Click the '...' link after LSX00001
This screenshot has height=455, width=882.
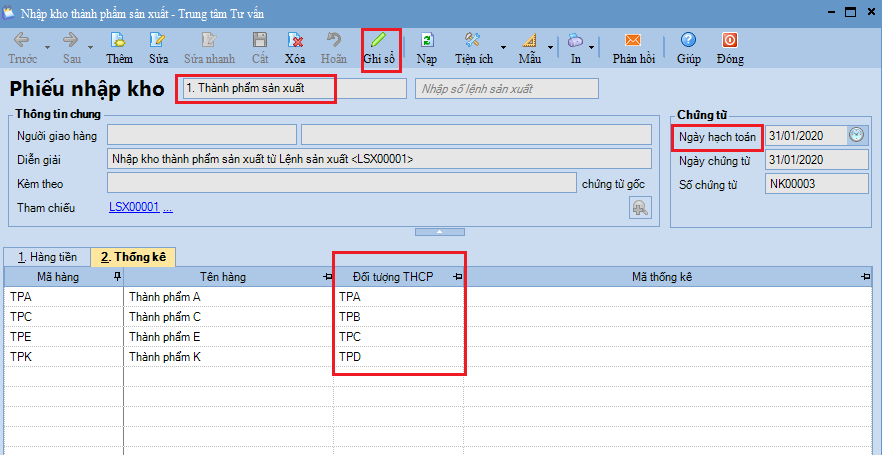(168, 207)
